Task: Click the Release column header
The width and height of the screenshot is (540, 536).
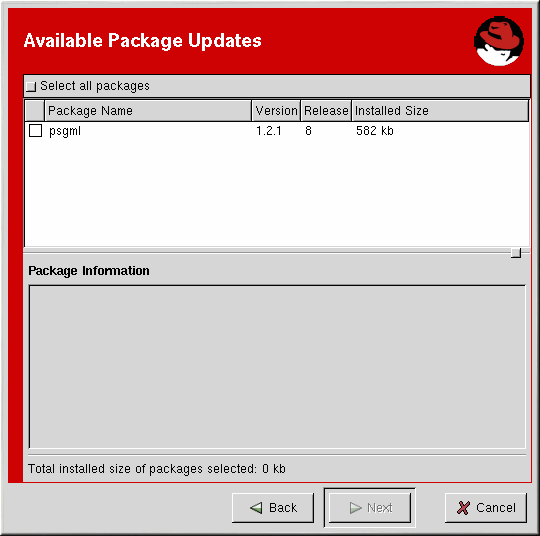Action: pos(326,111)
